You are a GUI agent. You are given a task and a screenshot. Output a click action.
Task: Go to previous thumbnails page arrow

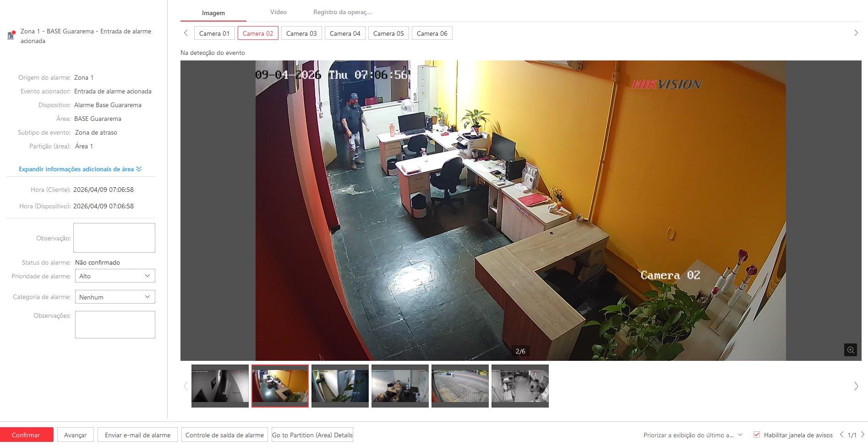[x=186, y=386]
